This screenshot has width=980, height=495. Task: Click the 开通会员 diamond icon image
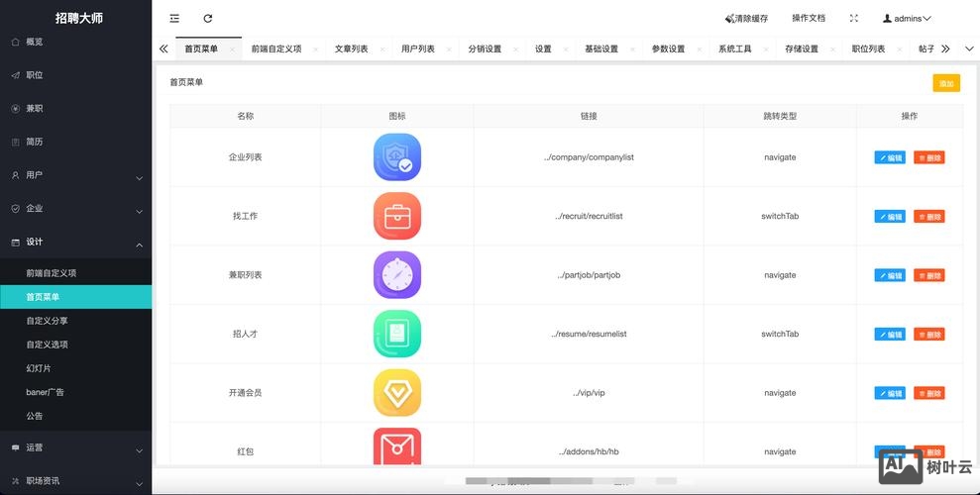pos(397,393)
